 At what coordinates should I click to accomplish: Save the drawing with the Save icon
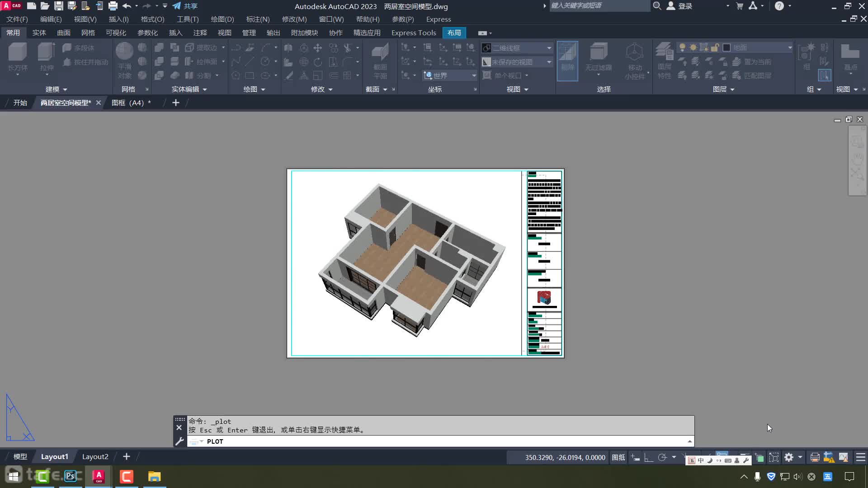58,6
